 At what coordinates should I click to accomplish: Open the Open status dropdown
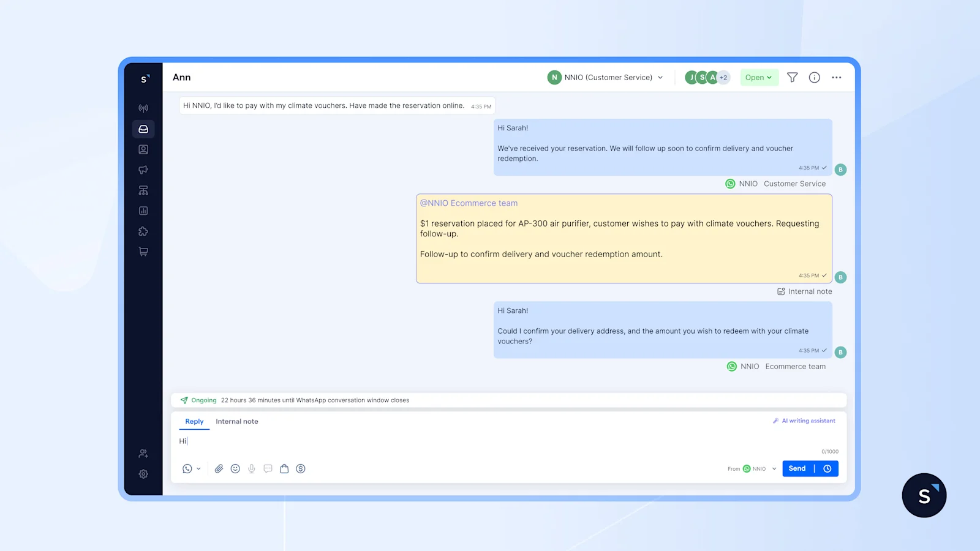(759, 77)
